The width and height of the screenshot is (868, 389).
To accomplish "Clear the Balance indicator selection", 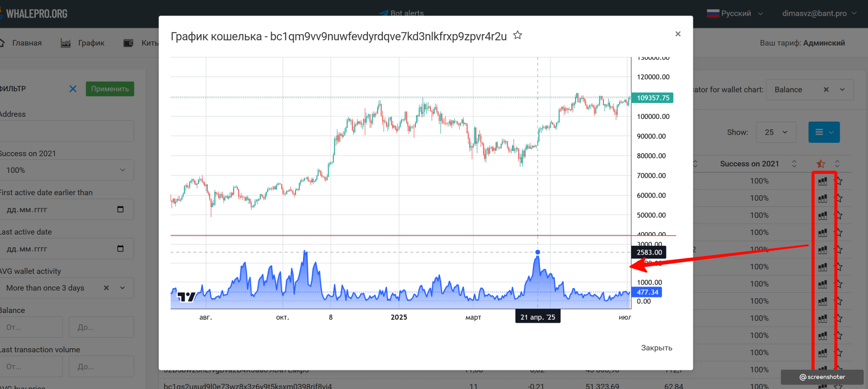I will (x=826, y=89).
